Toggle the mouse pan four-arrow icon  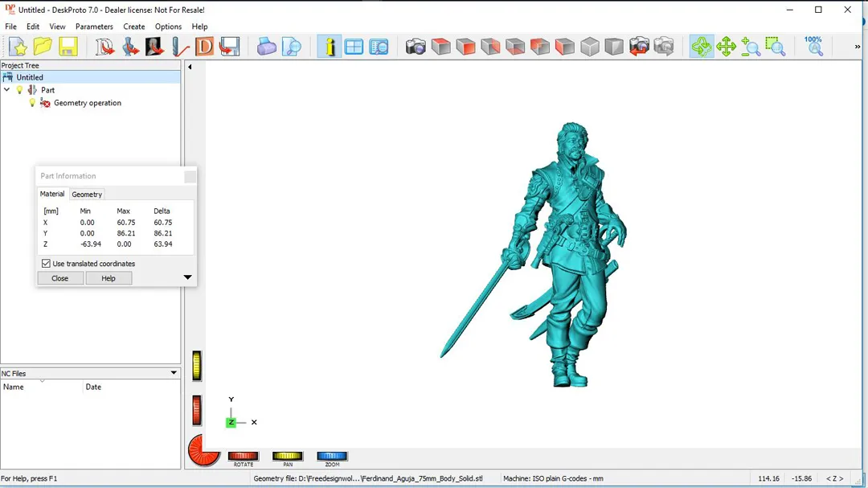[726, 47]
